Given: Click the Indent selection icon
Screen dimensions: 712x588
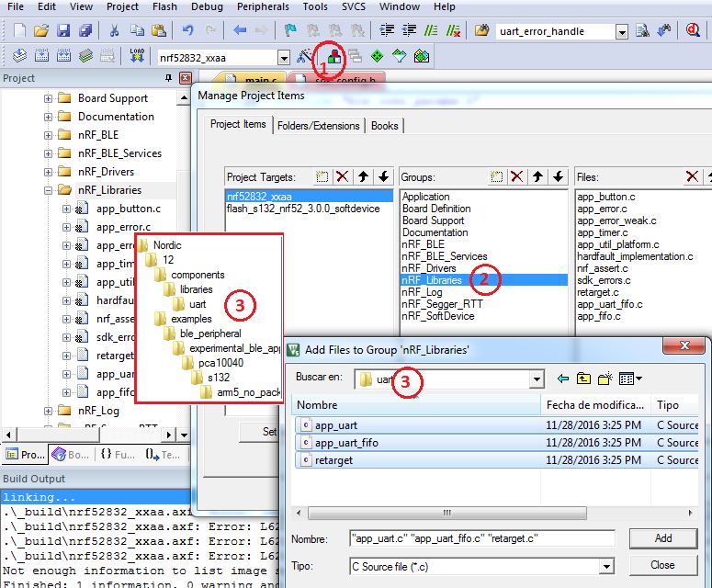Looking at the screenshot, I should coord(387,31).
